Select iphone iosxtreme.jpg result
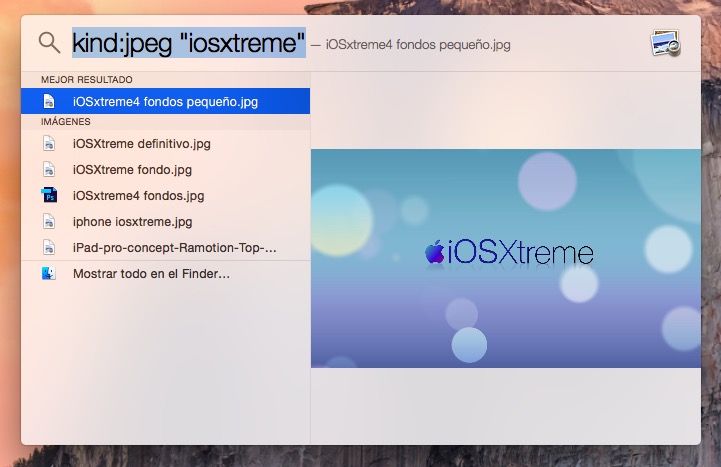The width and height of the screenshot is (721, 467). (166, 222)
